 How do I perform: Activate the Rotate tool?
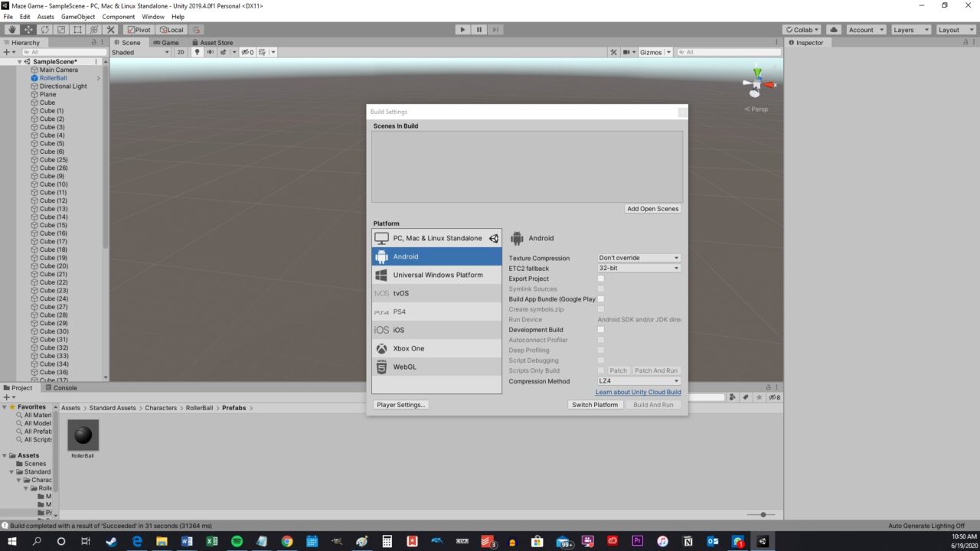(x=44, y=29)
